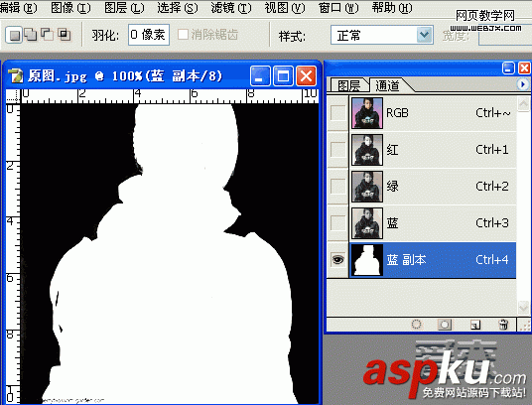The image size is (532, 405).
Task: Toggle visibility of 蓝 channel
Action: [337, 222]
